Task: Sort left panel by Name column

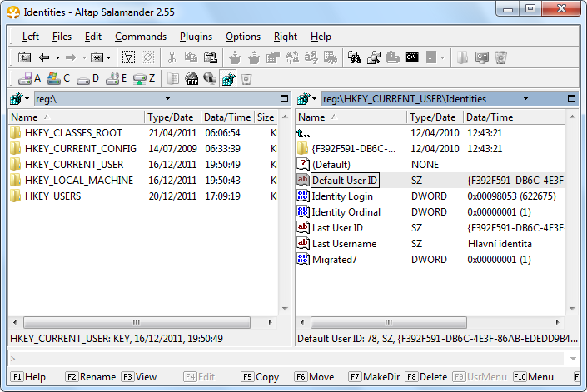Action: point(77,117)
